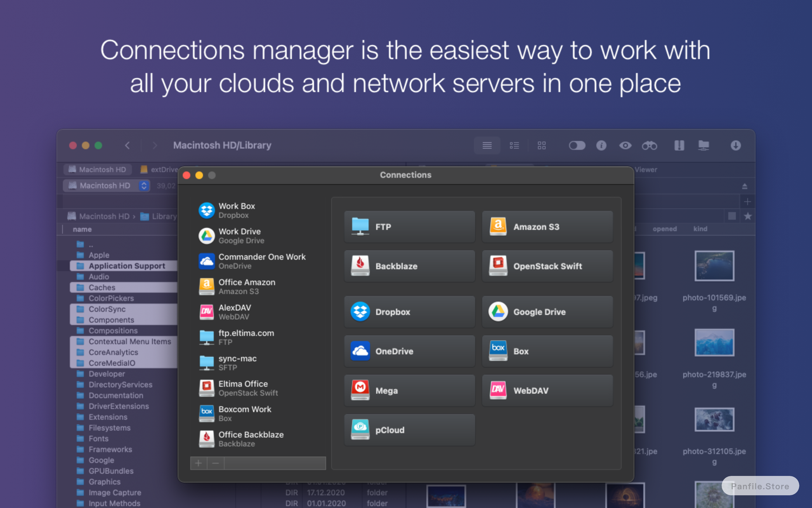Go forward in main window toolbar
812x508 pixels.
pos(154,145)
